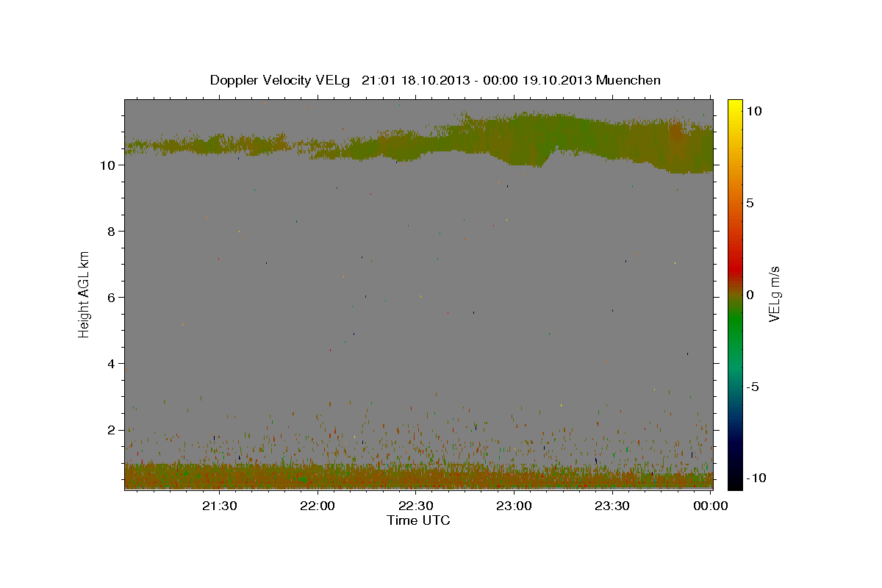This screenshot has width=882, height=588.
Task: Click the 'VELg m/s' colorbar label
Action: (x=774, y=293)
